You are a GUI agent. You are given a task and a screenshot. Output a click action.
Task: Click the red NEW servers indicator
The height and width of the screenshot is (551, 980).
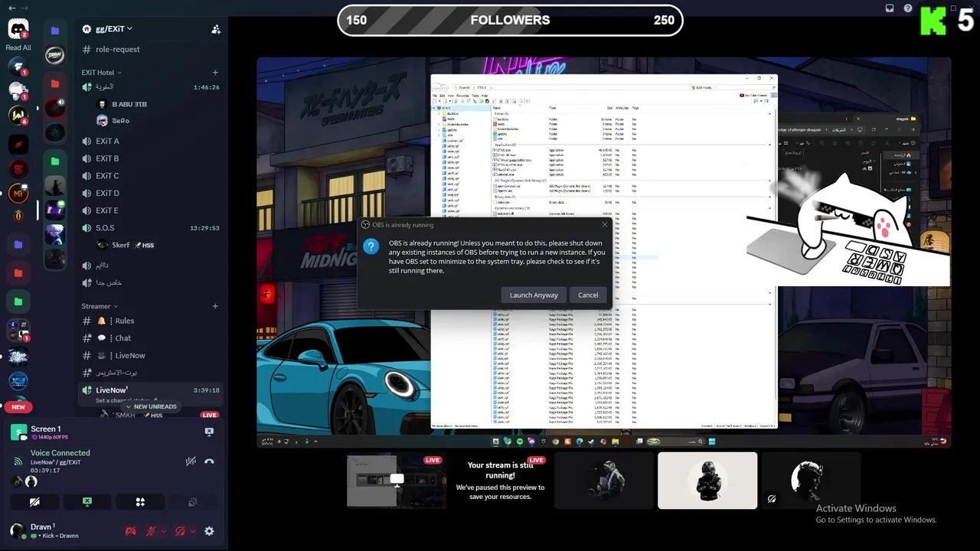[x=18, y=407]
